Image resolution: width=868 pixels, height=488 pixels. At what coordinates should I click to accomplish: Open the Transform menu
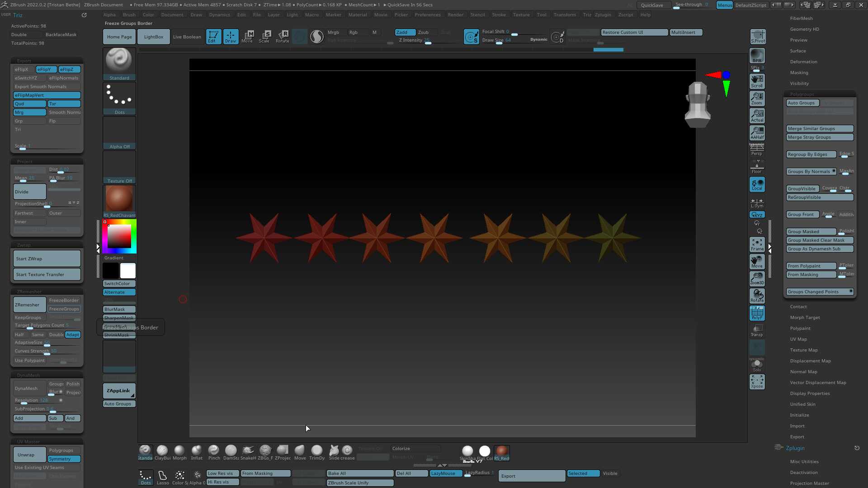565,15
